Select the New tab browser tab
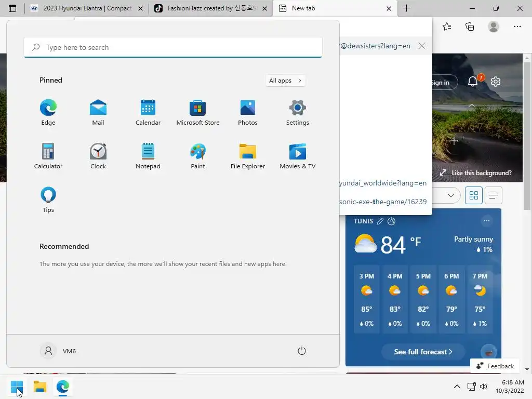 pos(335,8)
